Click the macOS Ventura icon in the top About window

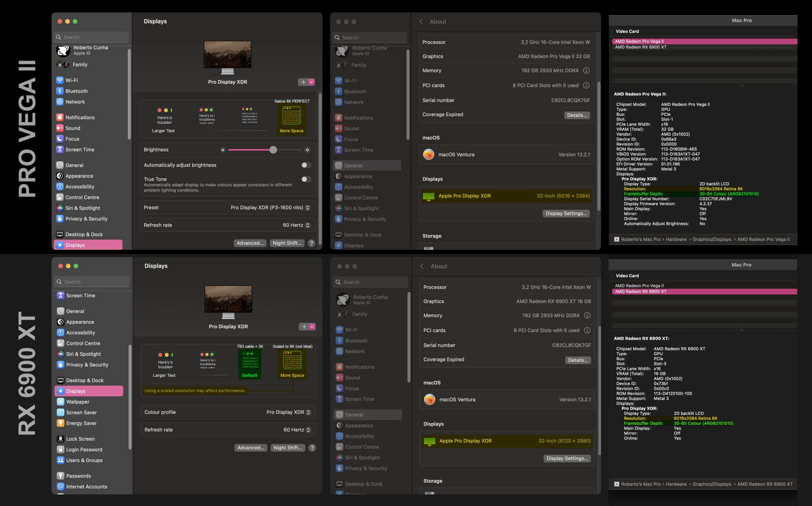pos(429,154)
